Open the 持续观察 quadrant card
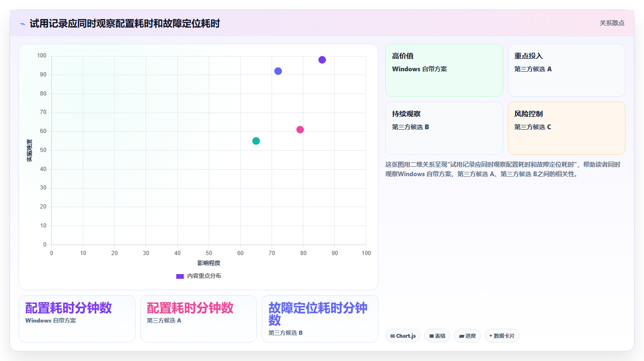 click(x=444, y=128)
